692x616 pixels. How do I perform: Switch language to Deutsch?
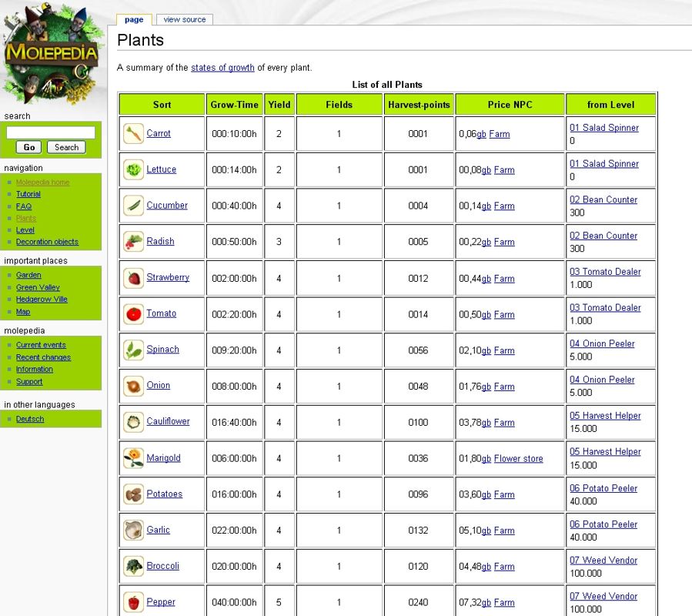point(30,419)
